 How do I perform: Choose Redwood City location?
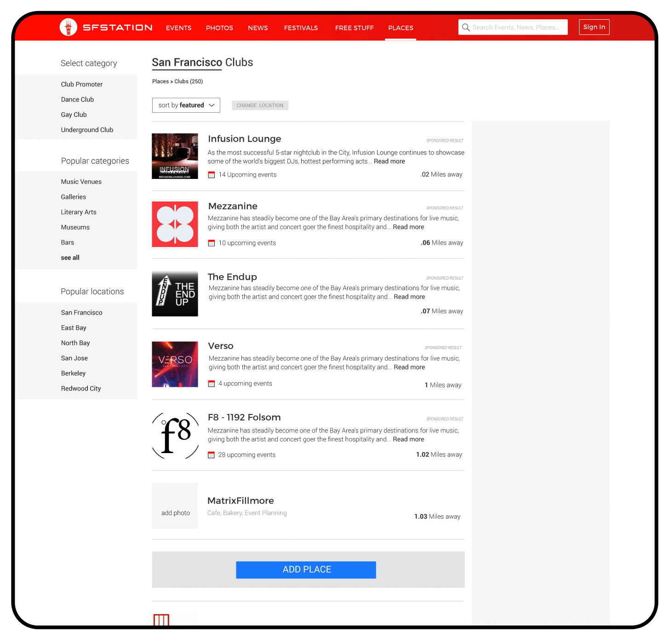tap(81, 388)
